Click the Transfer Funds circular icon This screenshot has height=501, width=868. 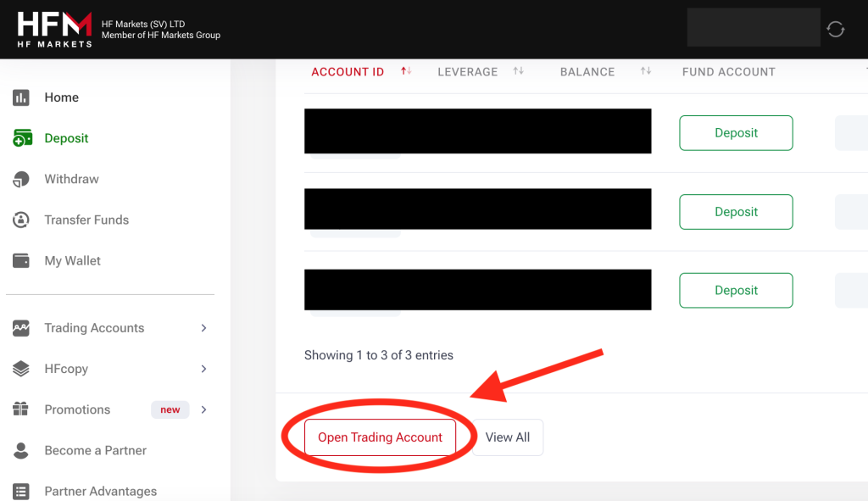point(21,220)
